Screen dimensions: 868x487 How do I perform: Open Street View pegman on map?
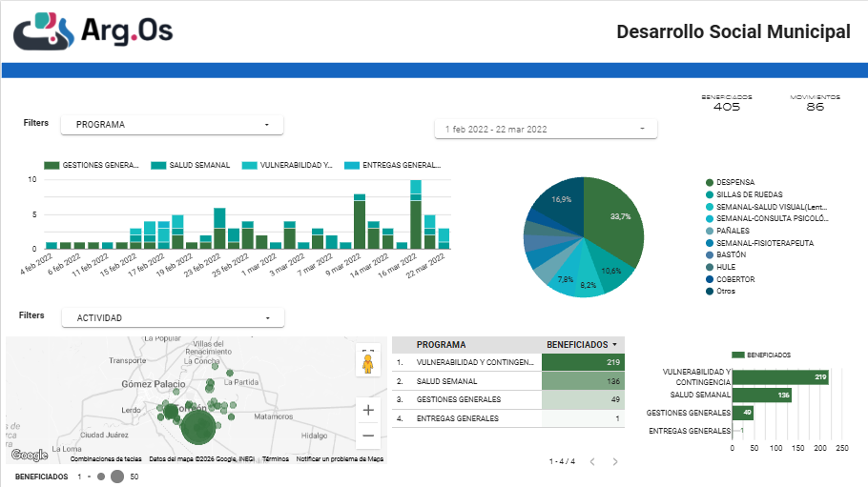[x=368, y=365]
